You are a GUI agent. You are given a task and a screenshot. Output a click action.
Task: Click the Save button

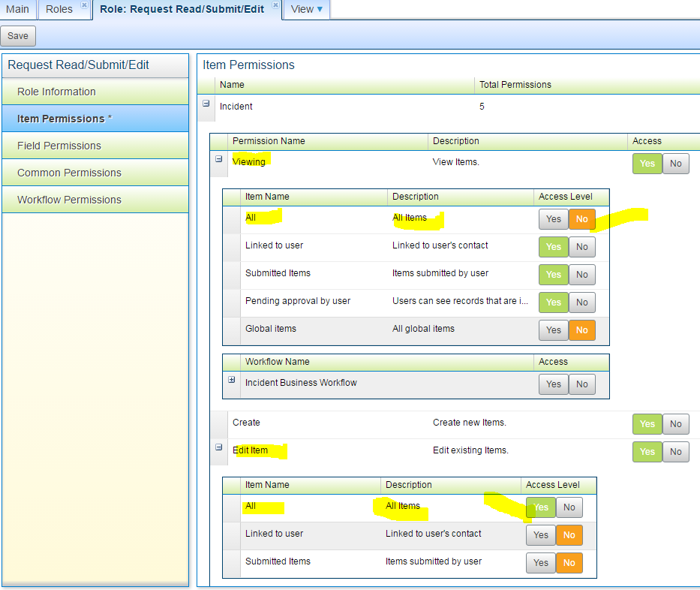(x=18, y=36)
